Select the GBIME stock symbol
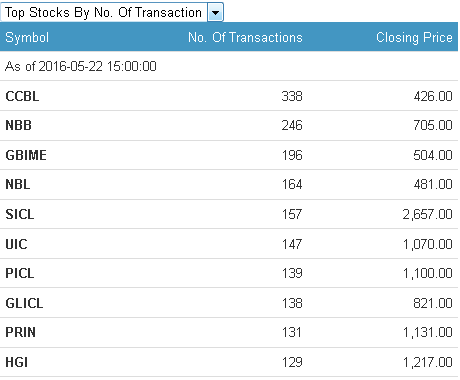 click(26, 155)
